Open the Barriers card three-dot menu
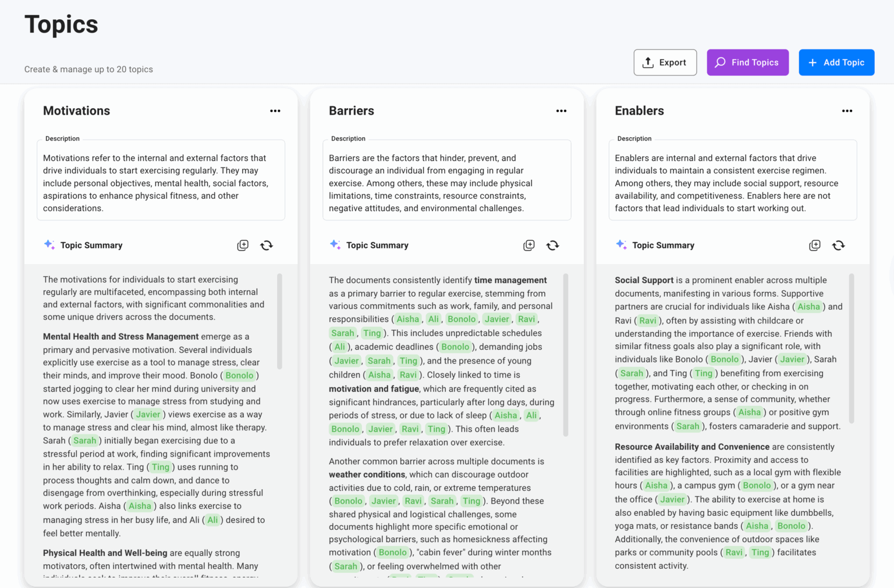The image size is (894, 588). click(x=561, y=111)
